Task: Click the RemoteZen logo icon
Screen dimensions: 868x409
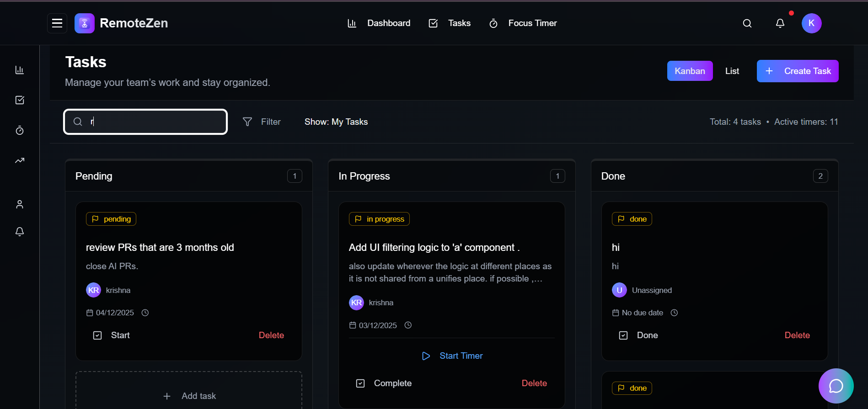Action: pos(85,23)
